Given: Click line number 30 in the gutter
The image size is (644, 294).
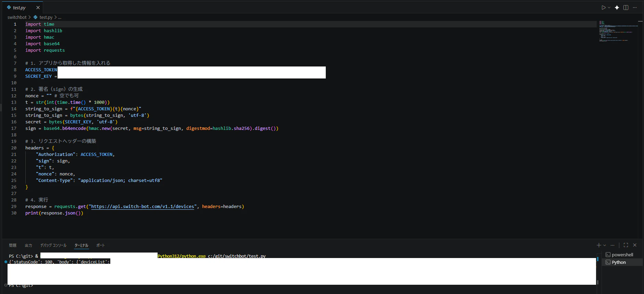Looking at the screenshot, I should tap(14, 213).
